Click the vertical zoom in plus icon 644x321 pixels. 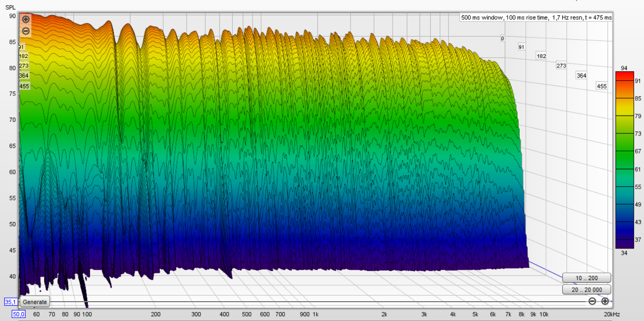pos(26,19)
